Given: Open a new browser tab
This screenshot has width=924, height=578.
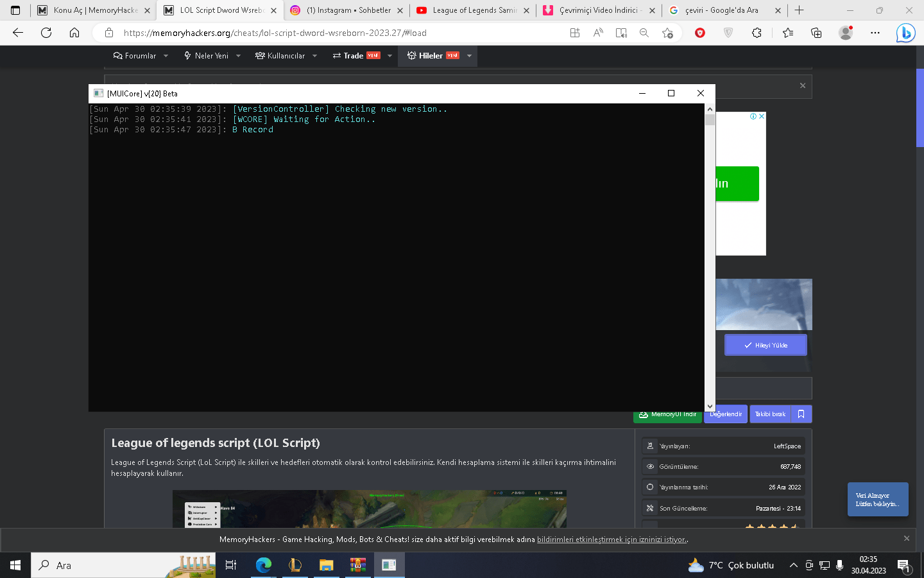Looking at the screenshot, I should [x=800, y=10].
